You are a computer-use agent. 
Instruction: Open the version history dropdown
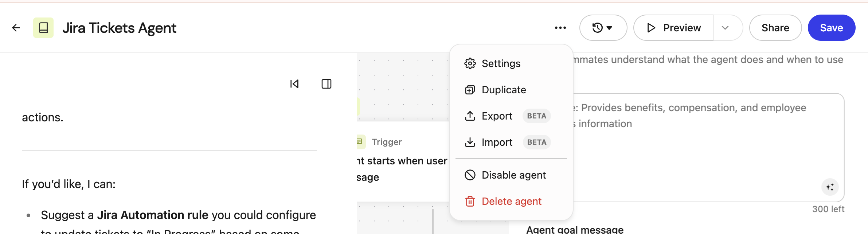coord(603,28)
